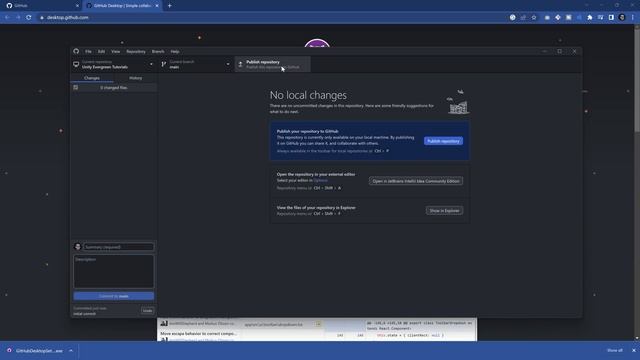640x360 pixels.
Task: Expand the Current repository dropdown arrow
Action: tap(151, 64)
